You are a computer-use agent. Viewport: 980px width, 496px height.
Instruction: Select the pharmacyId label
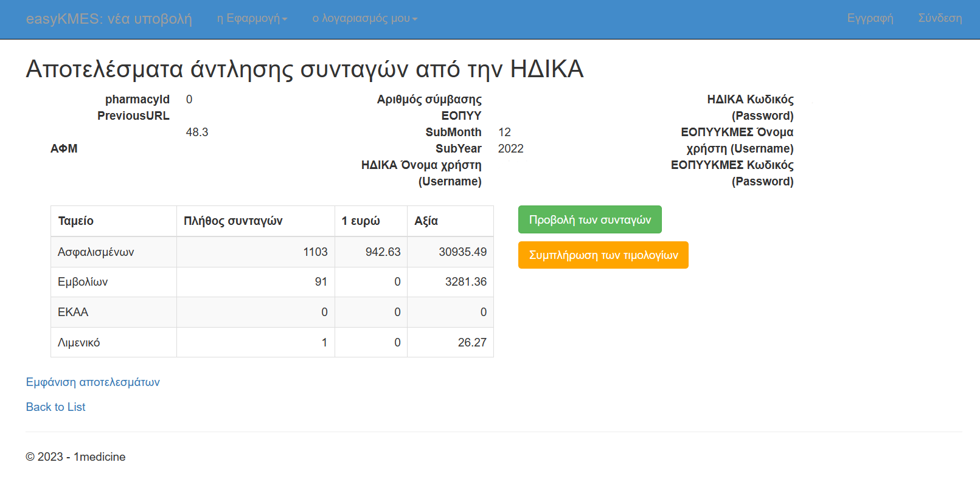(x=137, y=99)
